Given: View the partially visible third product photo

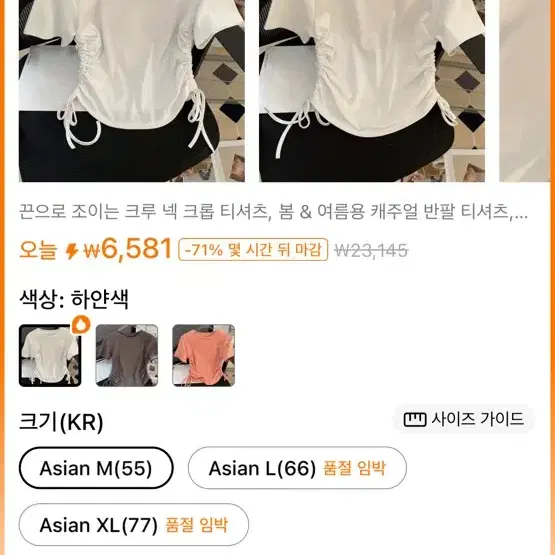Looking at the screenshot, I should point(525,91).
